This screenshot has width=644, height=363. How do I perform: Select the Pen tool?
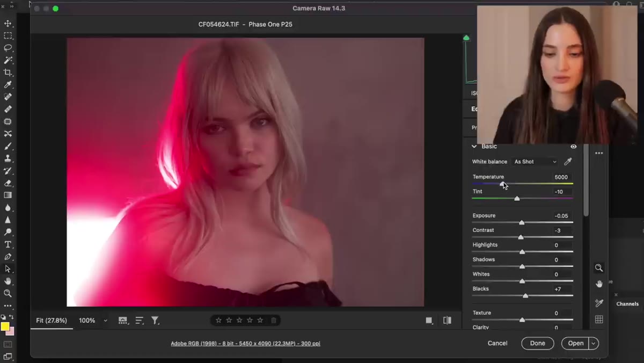8,257
